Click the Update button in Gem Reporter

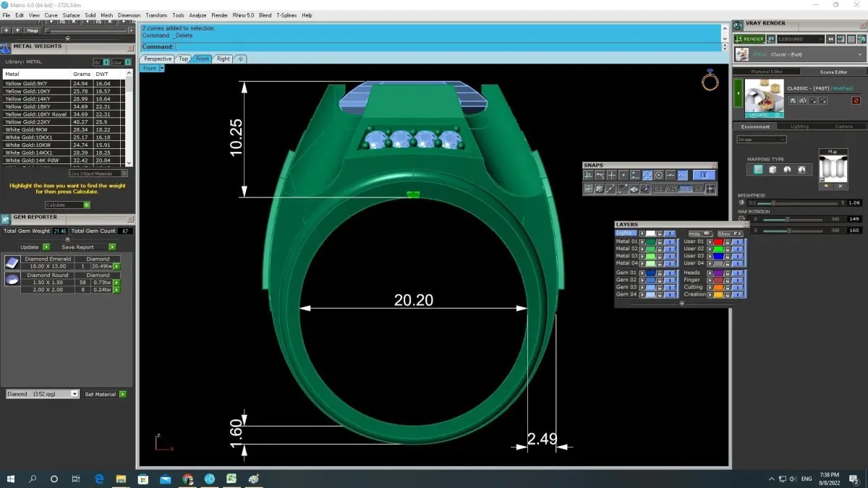[34, 247]
